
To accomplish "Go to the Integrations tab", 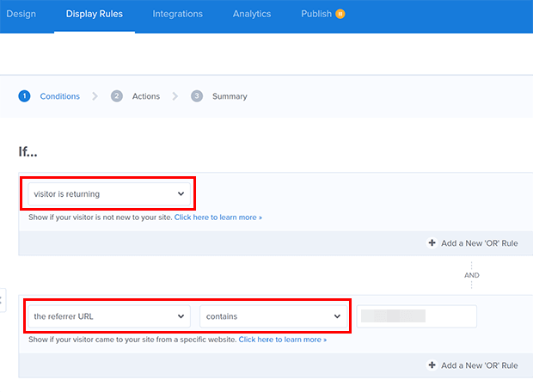I will click(x=177, y=14).
